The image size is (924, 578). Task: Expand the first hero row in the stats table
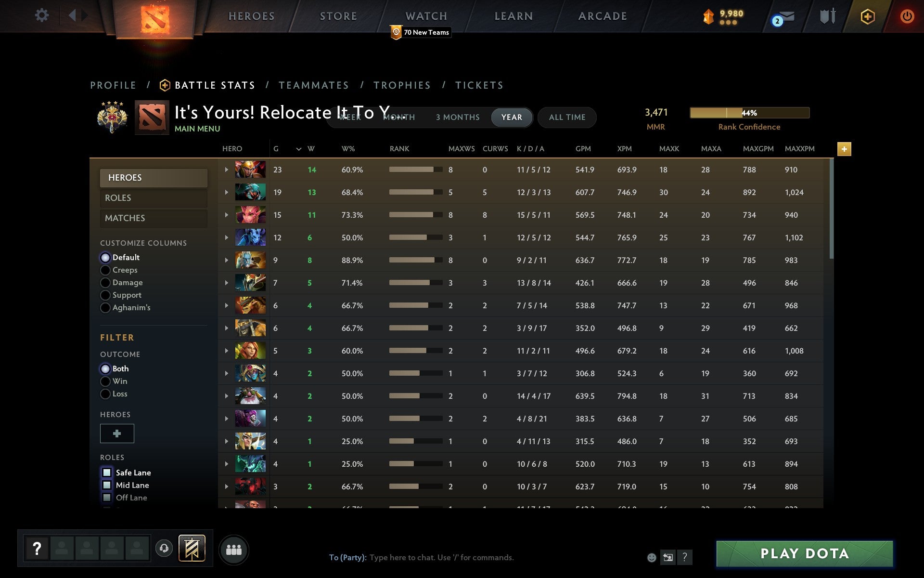point(226,170)
